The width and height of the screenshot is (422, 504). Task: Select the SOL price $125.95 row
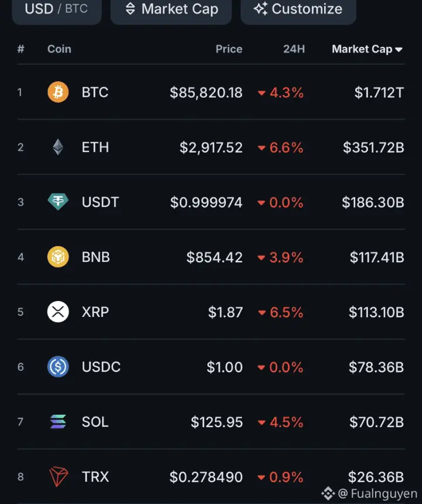[211, 422]
